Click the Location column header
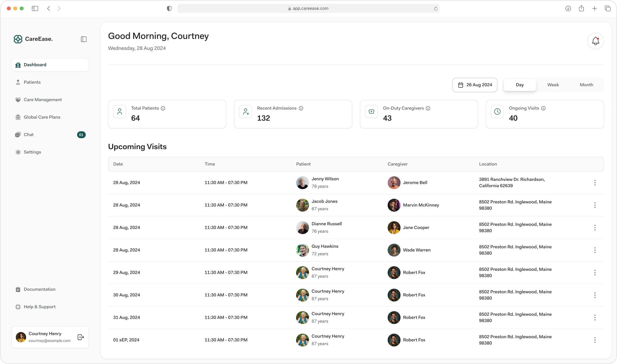The height and width of the screenshot is (364, 617). pos(488,164)
